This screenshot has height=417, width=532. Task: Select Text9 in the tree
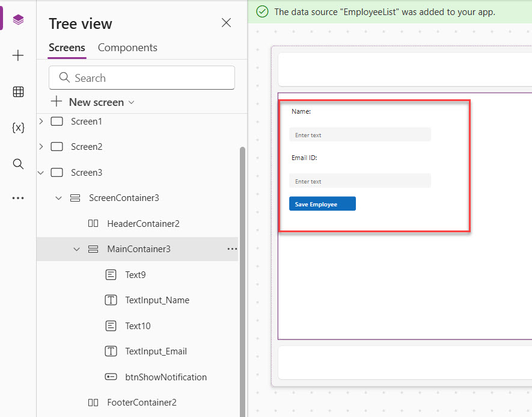pyautogui.click(x=135, y=275)
